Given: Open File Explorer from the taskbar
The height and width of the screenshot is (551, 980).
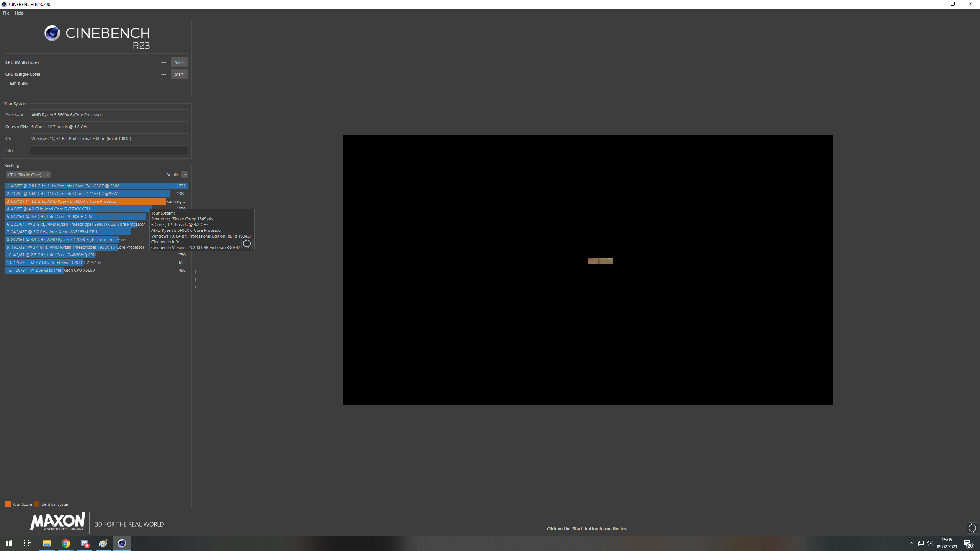Looking at the screenshot, I should coord(47,543).
